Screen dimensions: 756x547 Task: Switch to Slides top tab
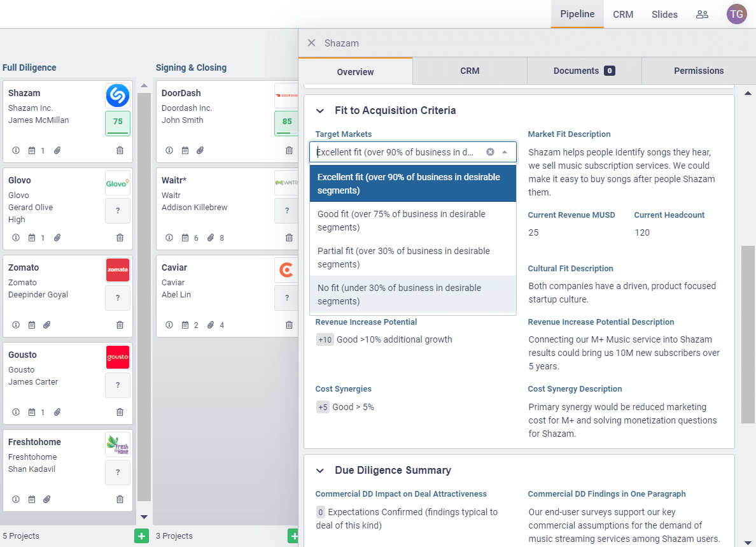click(x=664, y=15)
